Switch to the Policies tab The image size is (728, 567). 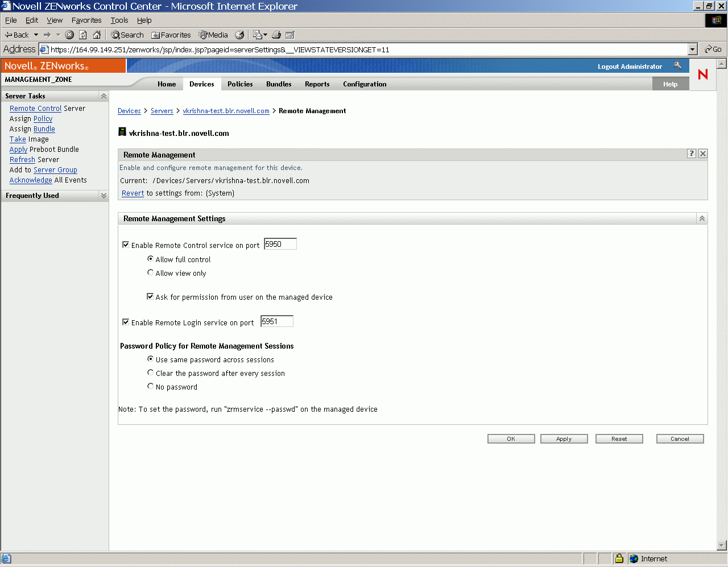[239, 84]
